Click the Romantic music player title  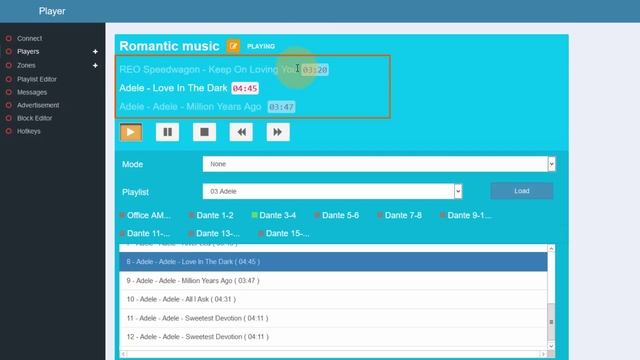pyautogui.click(x=169, y=46)
